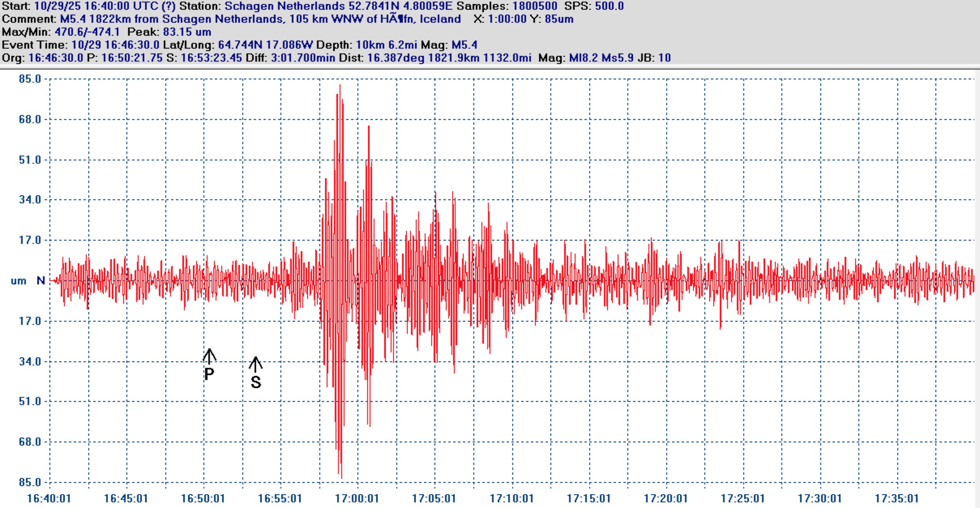Click the Samples 1800500 value in header
Image resolution: width=980 pixels, height=508 pixels.
click(x=535, y=6)
